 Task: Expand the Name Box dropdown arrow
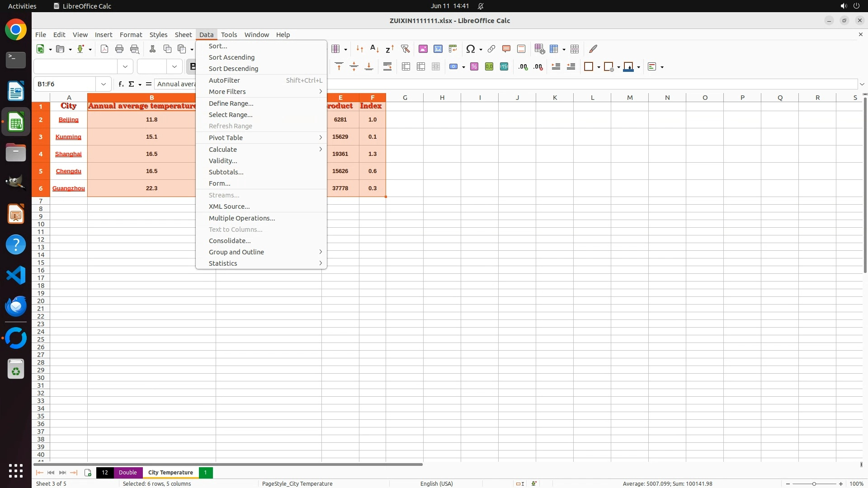coord(104,84)
